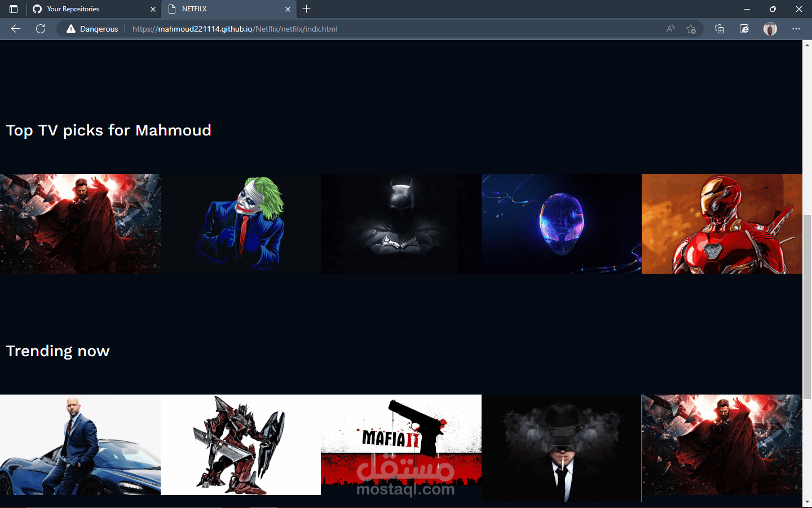Open a new tab with the plus button

point(307,9)
